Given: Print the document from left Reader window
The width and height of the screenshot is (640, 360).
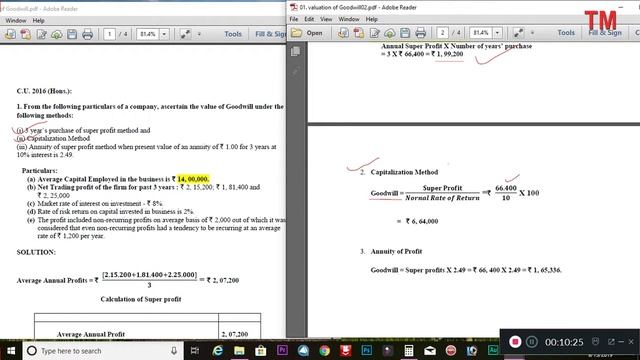Looking at the screenshot, I should point(87,34).
